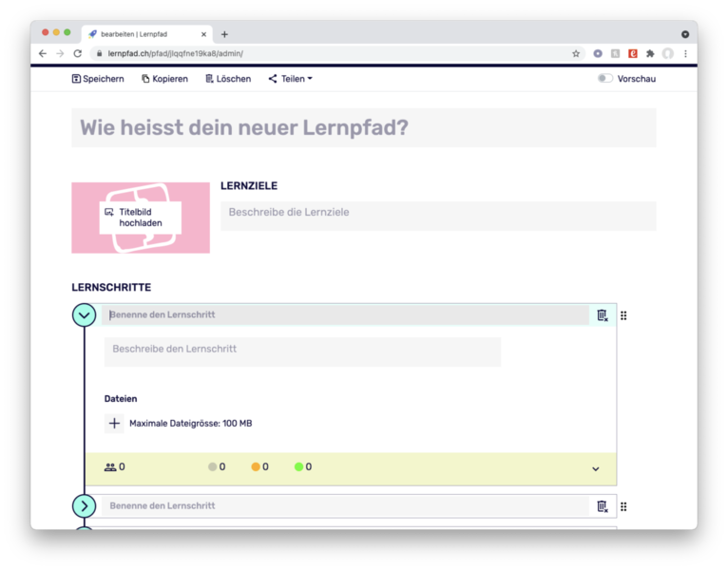Click the second Benenne den Lernschritt field
Image resolution: width=728 pixels, height=570 pixels.
click(345, 506)
